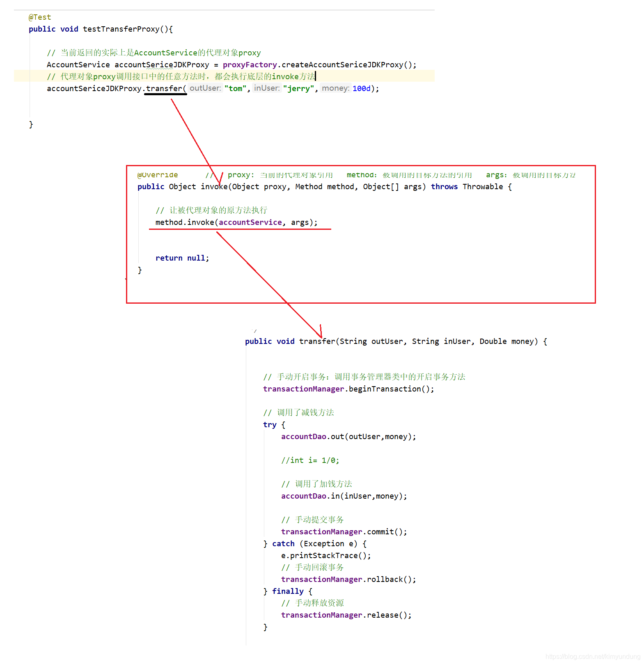Click testTransferProxy method name
Viewport: 644px width, 664px height.
point(121,29)
